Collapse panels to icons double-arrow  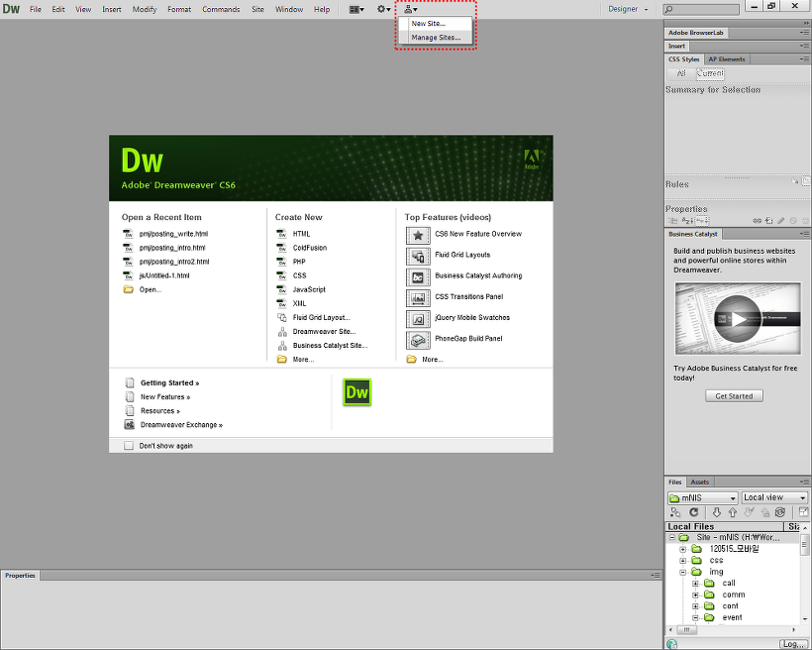[806, 24]
